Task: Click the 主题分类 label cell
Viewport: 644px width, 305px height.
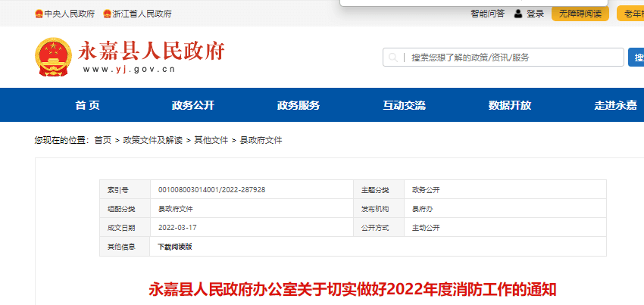Action: click(379, 190)
